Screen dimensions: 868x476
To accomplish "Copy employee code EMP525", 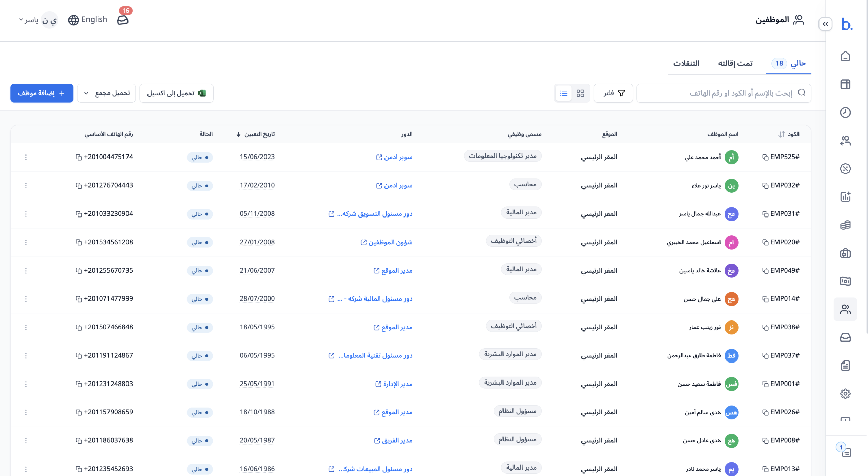I will pyautogui.click(x=765, y=157).
